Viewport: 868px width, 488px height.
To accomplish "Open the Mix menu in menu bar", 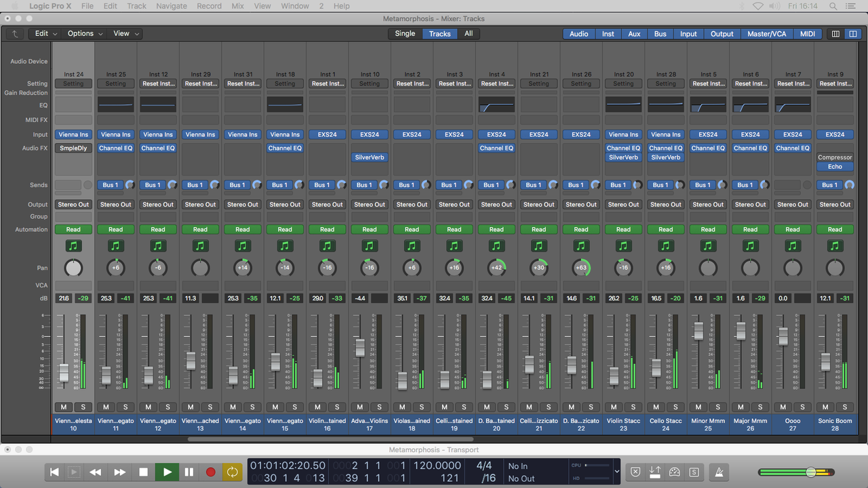I will pyautogui.click(x=237, y=6).
